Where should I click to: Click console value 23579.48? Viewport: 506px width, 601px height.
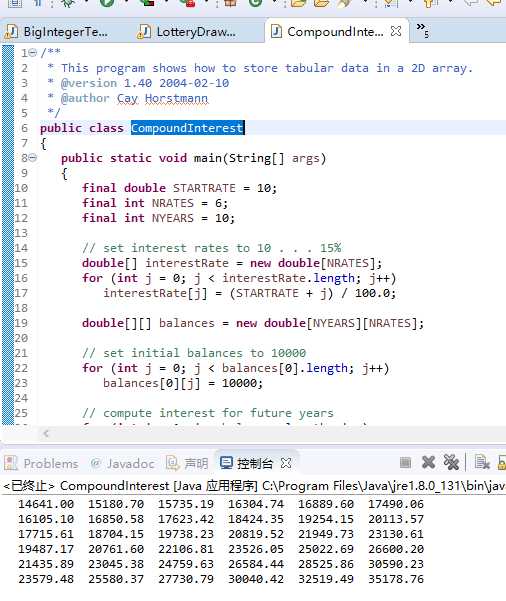tap(46, 579)
